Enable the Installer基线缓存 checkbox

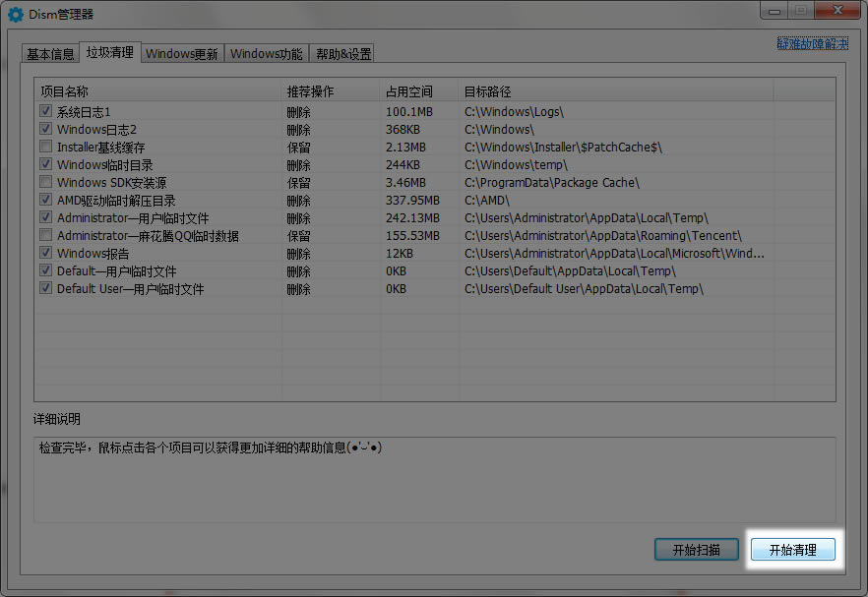(x=46, y=147)
